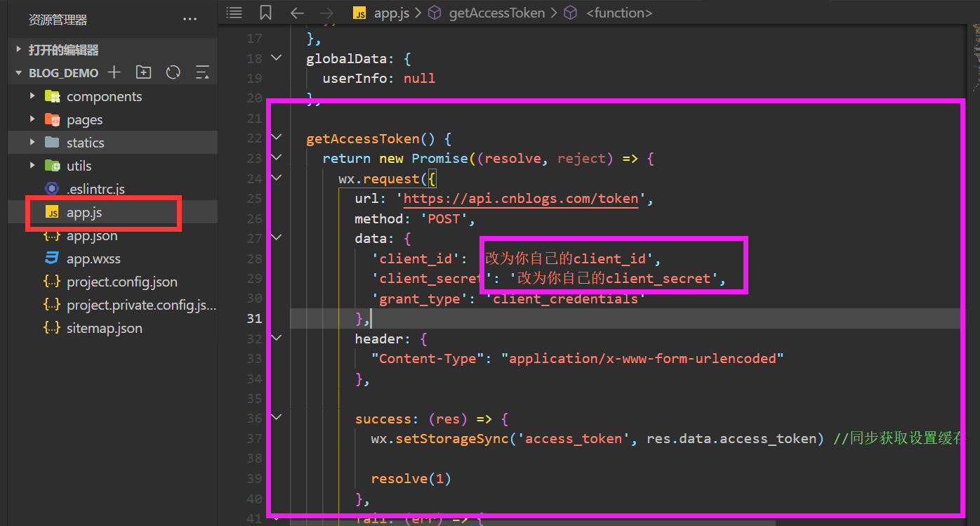This screenshot has width=980, height=526.
Task: Click the bookmark icon in editor toolbar
Action: tap(265, 13)
